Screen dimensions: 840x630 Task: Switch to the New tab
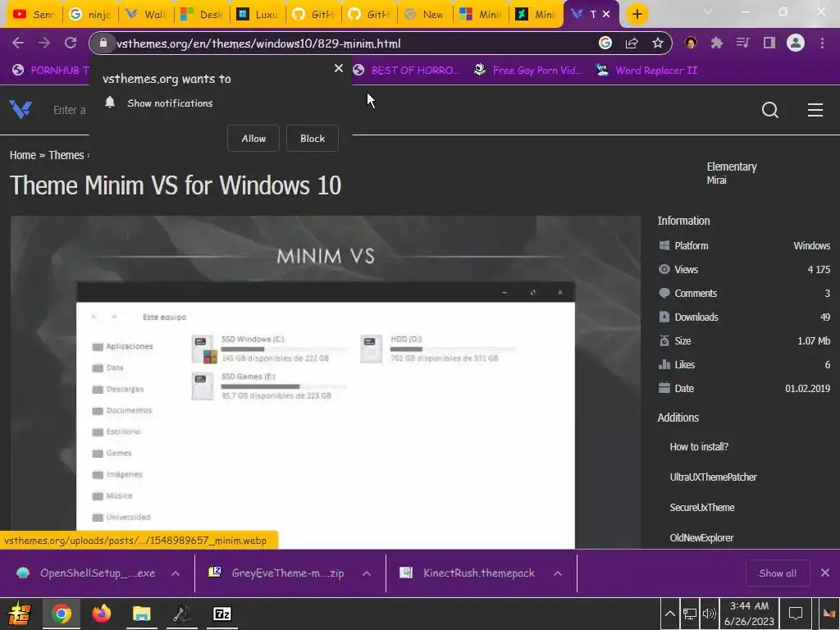point(424,15)
